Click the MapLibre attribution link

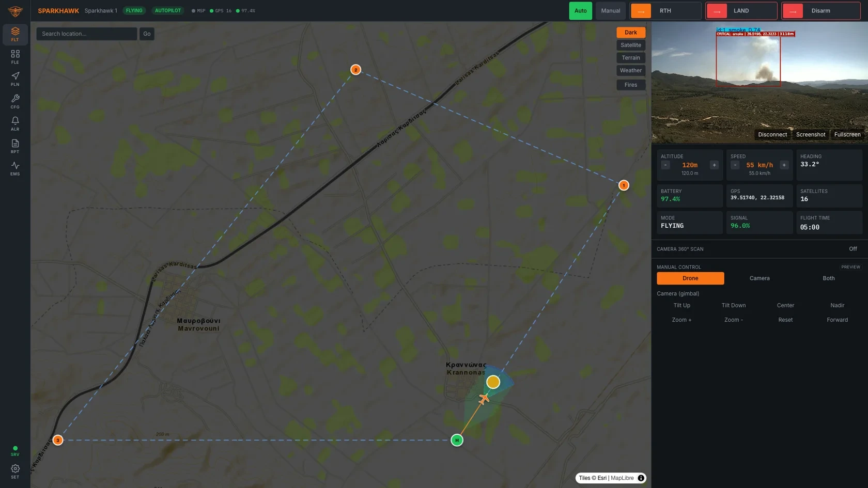click(622, 478)
